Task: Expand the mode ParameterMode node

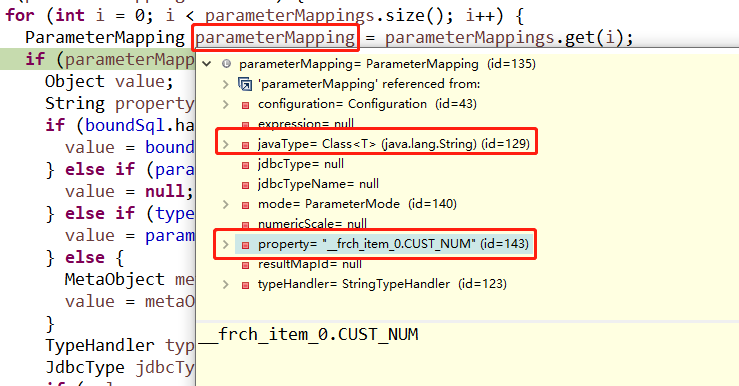Action: point(226,204)
